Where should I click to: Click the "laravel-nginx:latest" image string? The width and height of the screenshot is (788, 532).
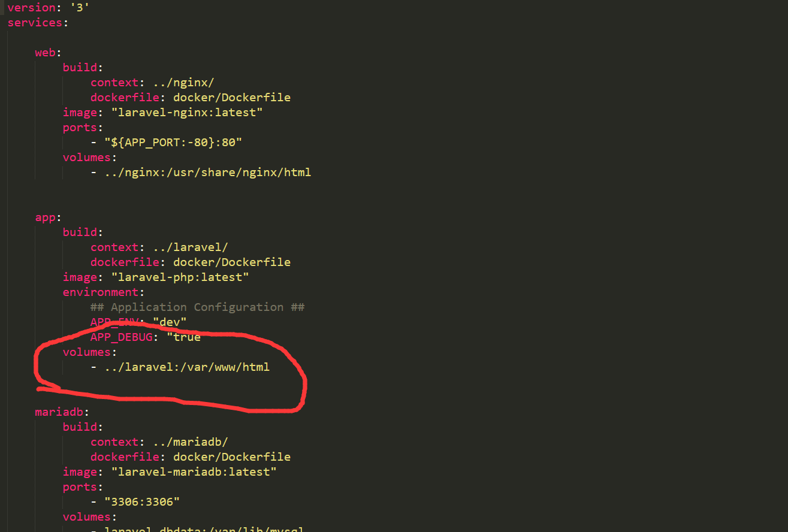(x=187, y=113)
